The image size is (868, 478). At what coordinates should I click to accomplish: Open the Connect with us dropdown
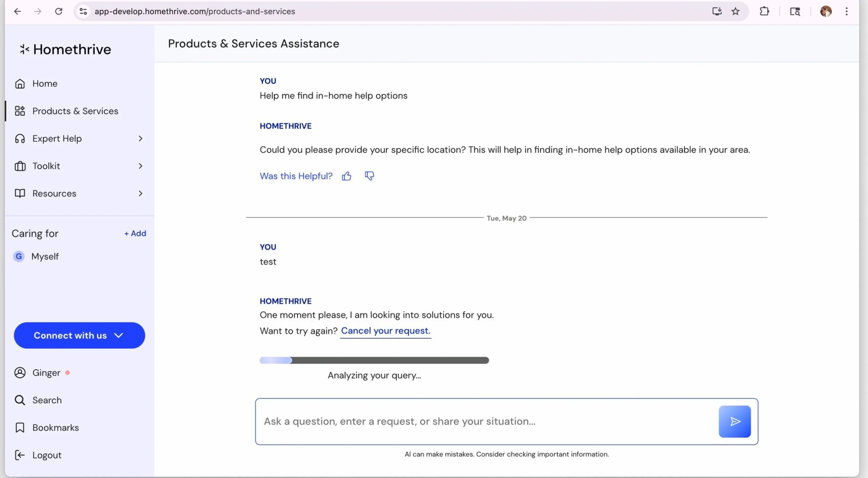(79, 336)
